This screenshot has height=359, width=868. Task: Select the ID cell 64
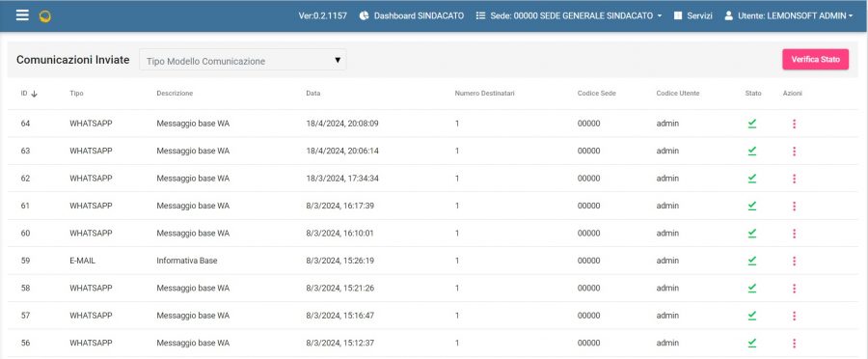pos(25,124)
